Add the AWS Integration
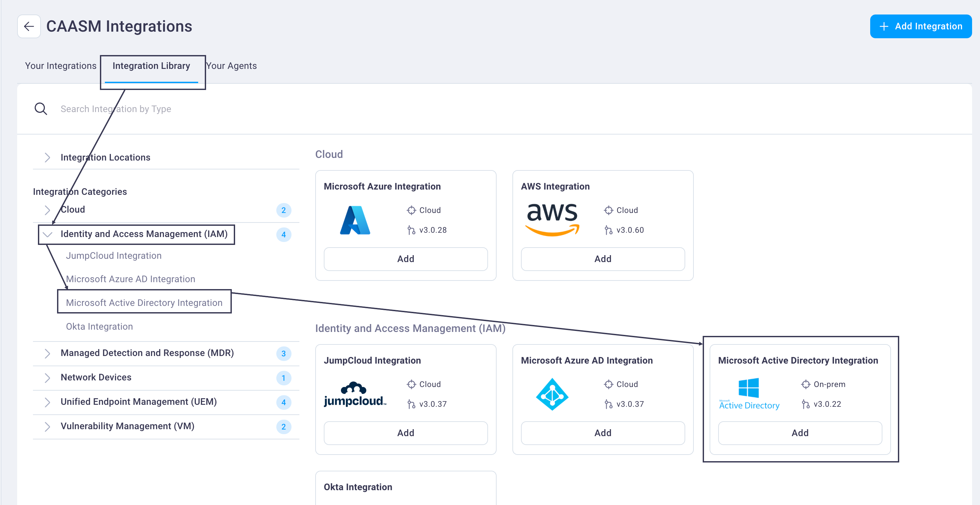Screen dimensions: 980x505 coord(603,259)
